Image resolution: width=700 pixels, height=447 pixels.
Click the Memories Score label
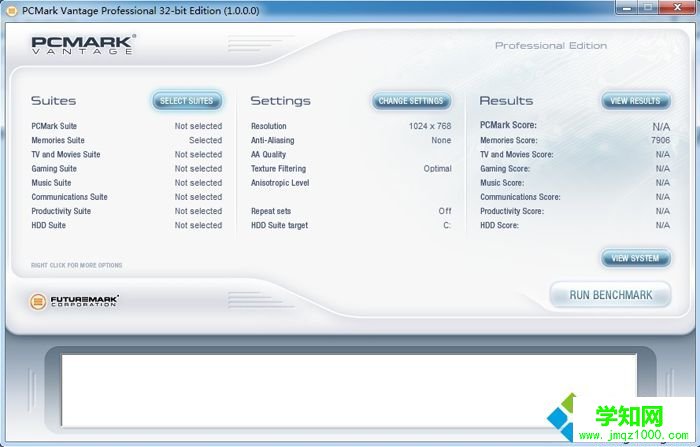tap(508, 140)
